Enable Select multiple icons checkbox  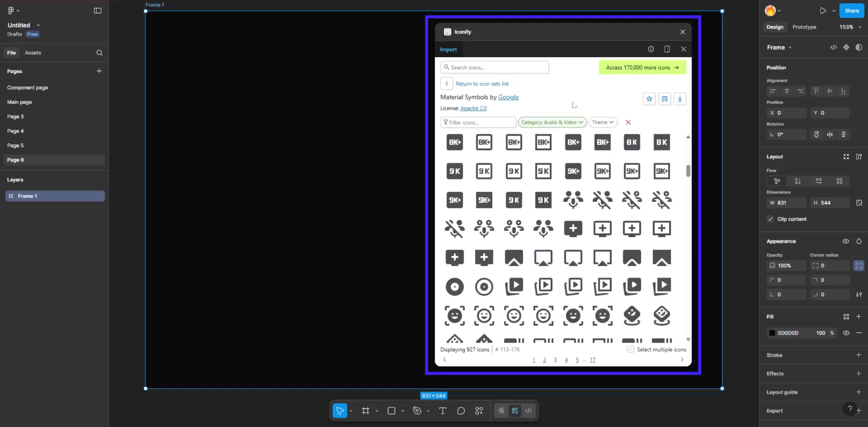[630, 349]
